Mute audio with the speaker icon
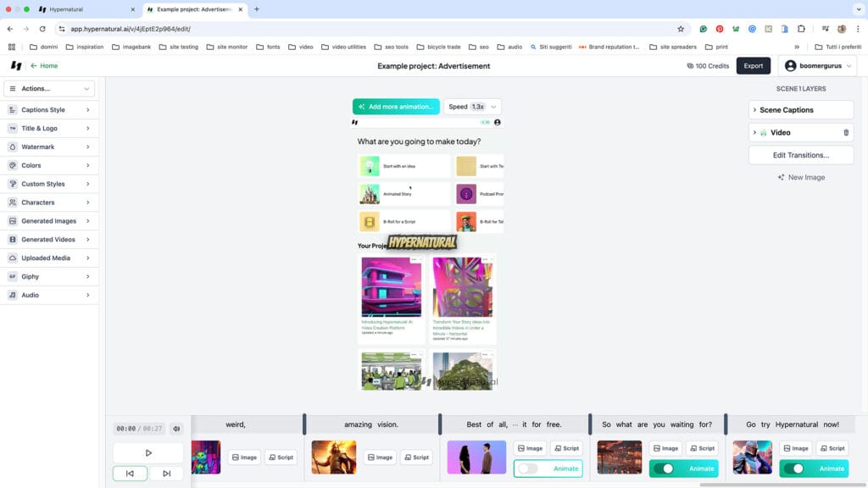 176,429
